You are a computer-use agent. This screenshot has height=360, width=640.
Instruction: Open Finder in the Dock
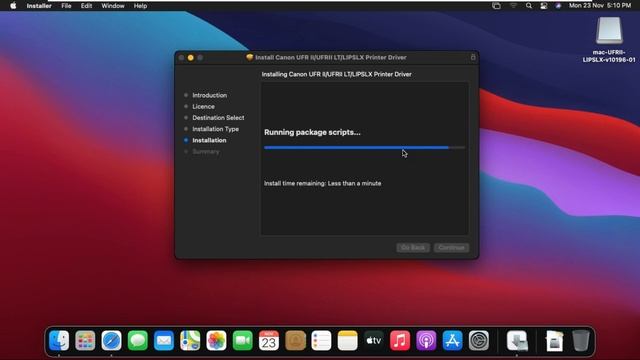pyautogui.click(x=59, y=340)
